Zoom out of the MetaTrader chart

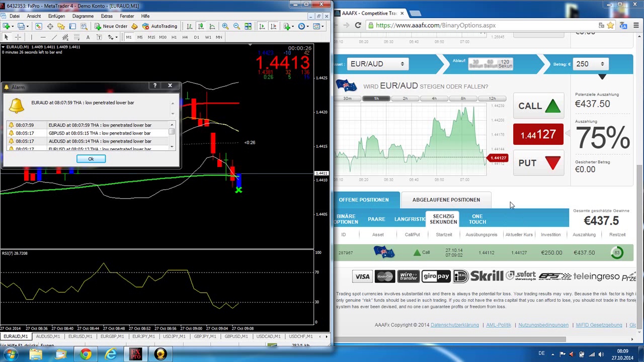(x=236, y=26)
